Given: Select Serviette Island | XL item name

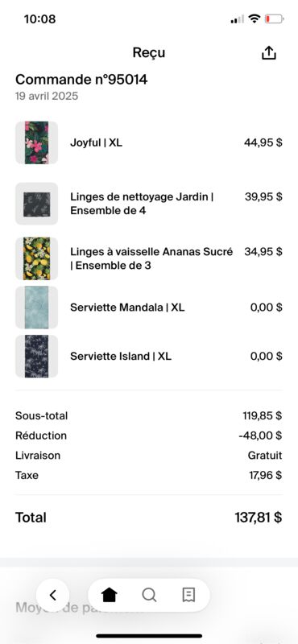Looking at the screenshot, I should click(121, 356).
